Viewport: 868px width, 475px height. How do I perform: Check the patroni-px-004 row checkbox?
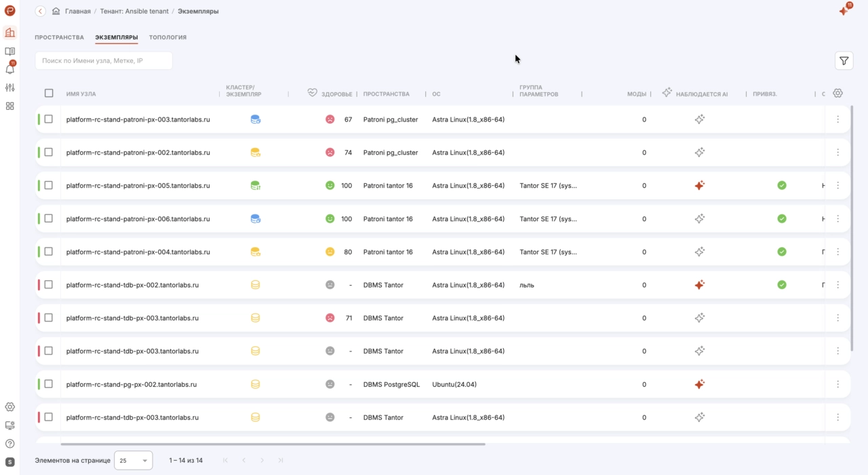point(49,251)
